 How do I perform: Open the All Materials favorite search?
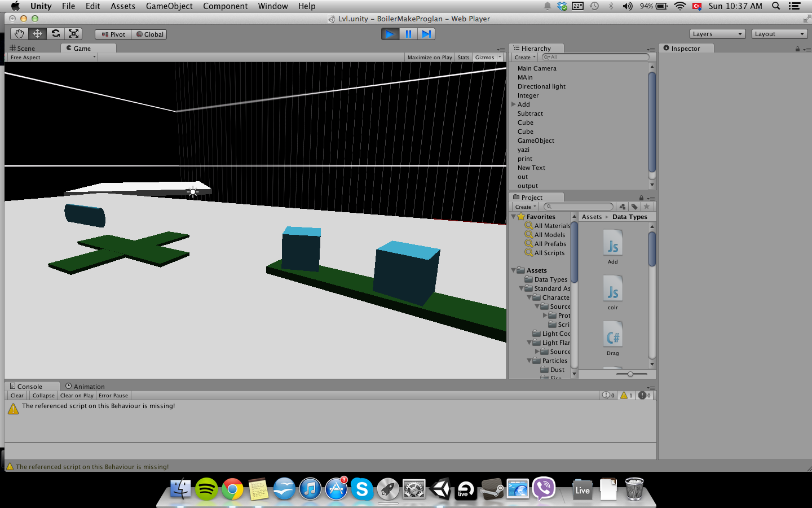[x=548, y=226]
